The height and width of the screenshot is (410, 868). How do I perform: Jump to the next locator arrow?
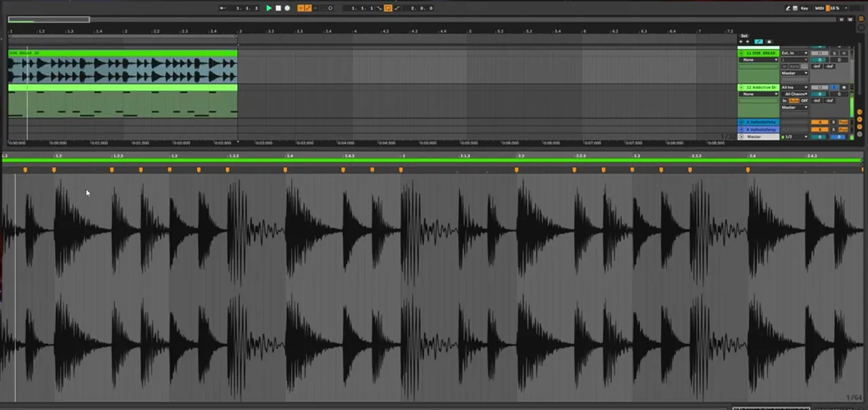pos(747,41)
